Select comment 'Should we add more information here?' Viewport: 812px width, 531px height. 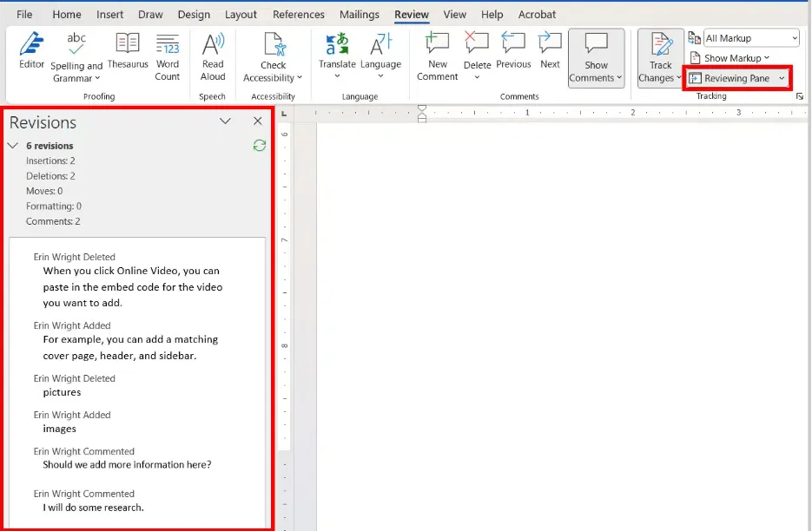[x=127, y=464]
